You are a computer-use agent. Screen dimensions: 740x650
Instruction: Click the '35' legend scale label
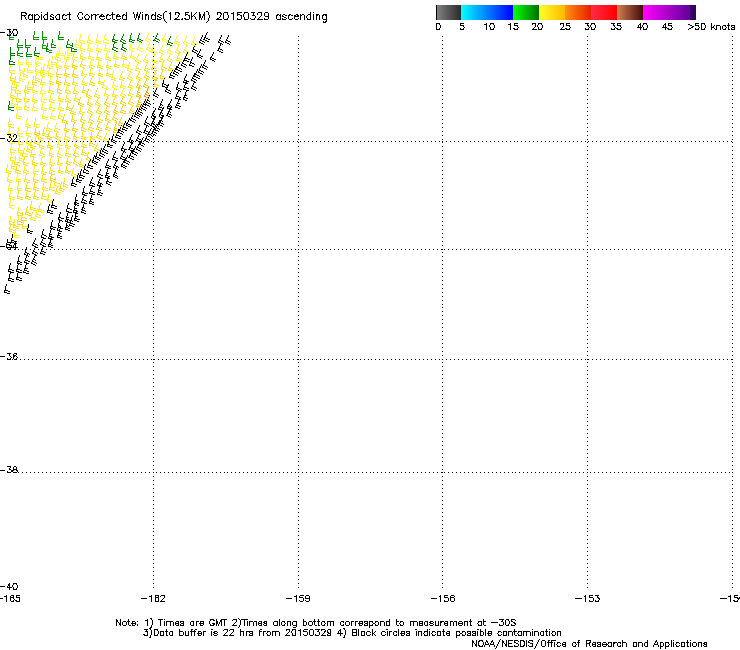point(616,27)
